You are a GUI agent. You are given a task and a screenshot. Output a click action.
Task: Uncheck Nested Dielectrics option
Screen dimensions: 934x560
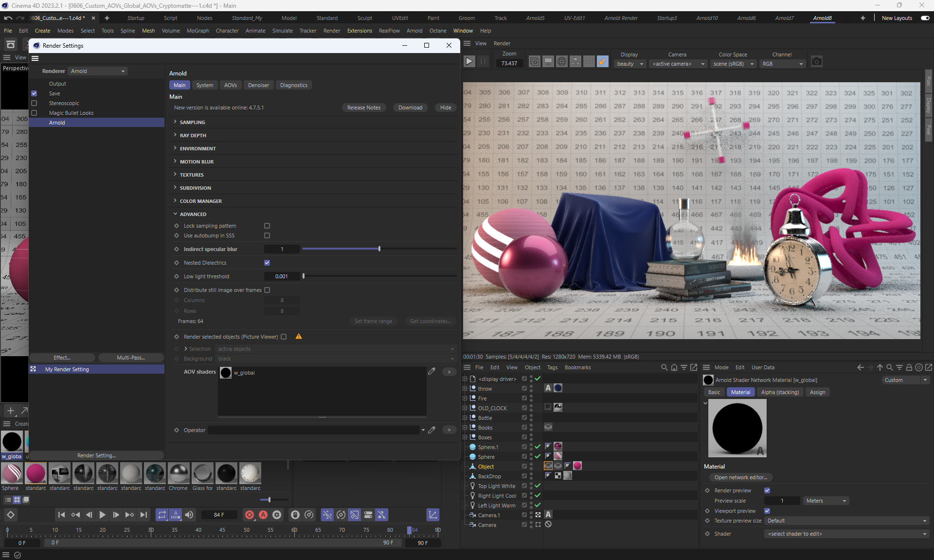267,263
